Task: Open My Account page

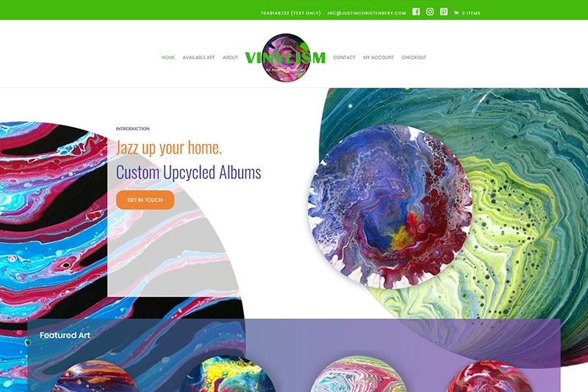Action: tap(379, 57)
